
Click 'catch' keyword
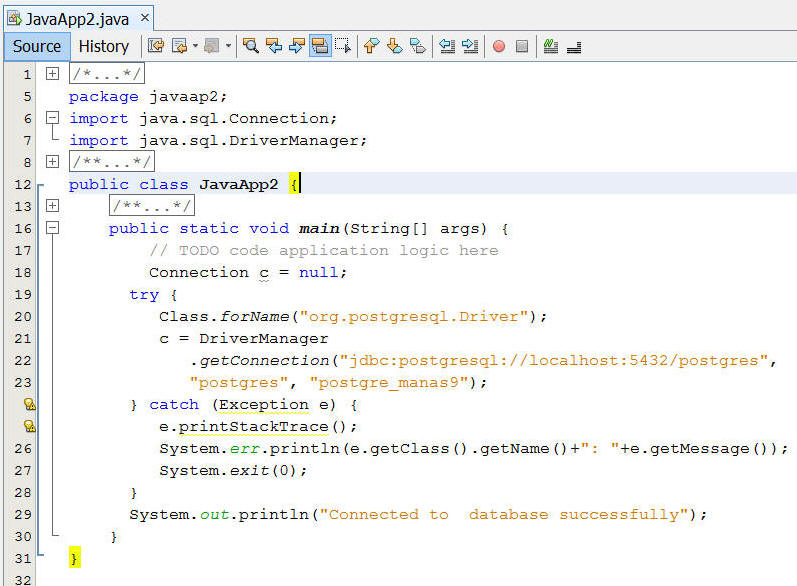click(174, 405)
